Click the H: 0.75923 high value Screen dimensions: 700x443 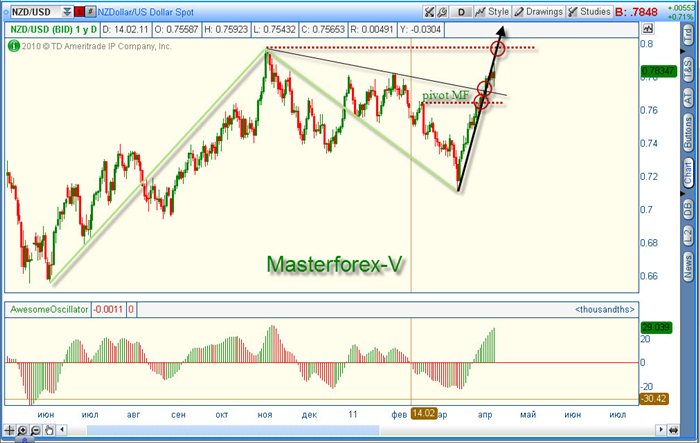coord(226,29)
